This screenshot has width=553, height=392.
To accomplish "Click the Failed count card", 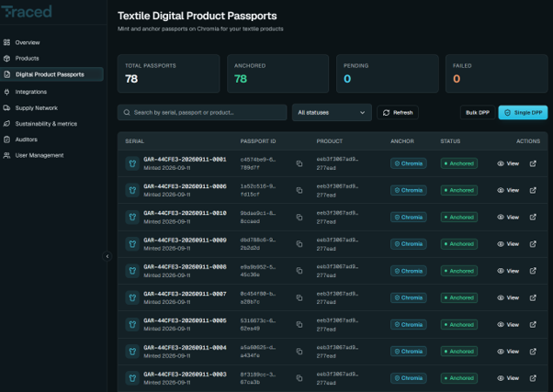I will (x=497, y=73).
